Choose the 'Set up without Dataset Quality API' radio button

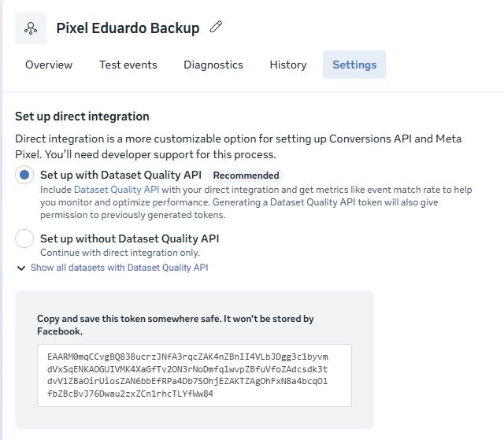pyautogui.click(x=24, y=238)
